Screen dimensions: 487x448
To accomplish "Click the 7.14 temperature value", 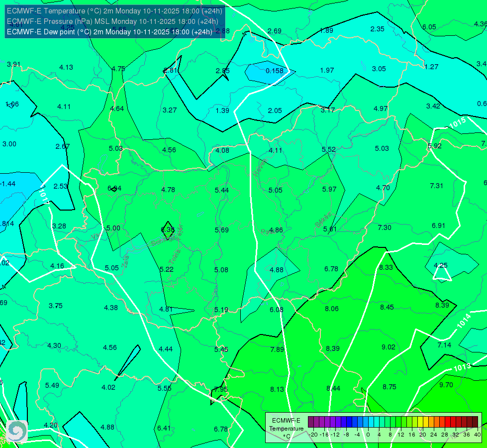I will pos(444,345).
